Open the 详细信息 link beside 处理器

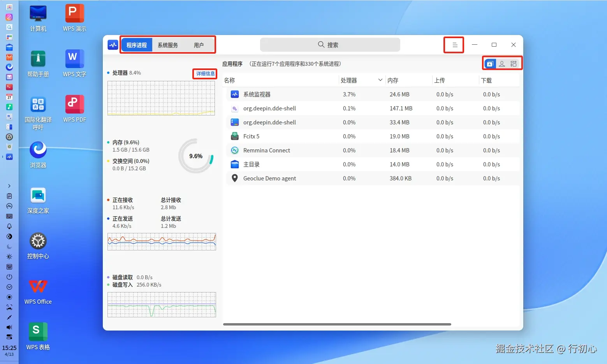pyautogui.click(x=205, y=73)
